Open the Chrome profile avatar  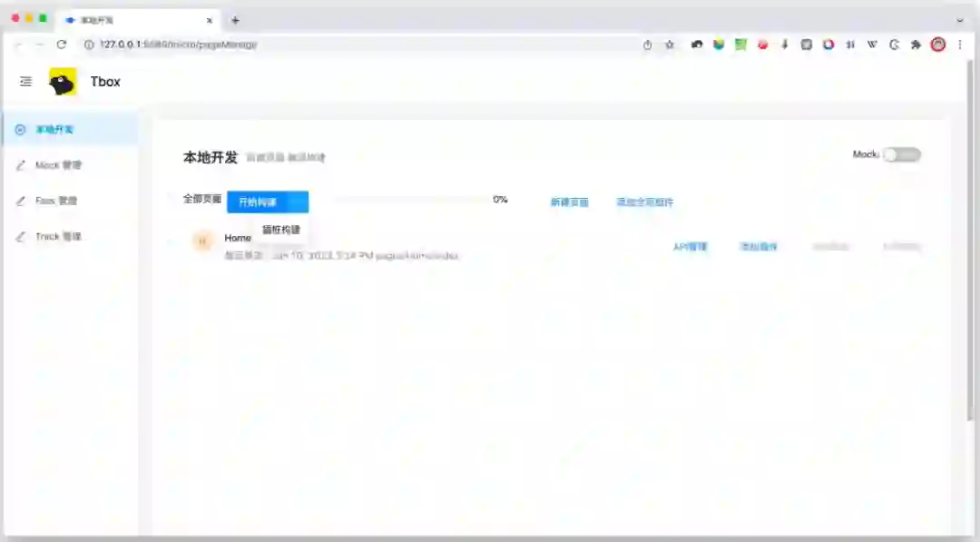(x=938, y=44)
